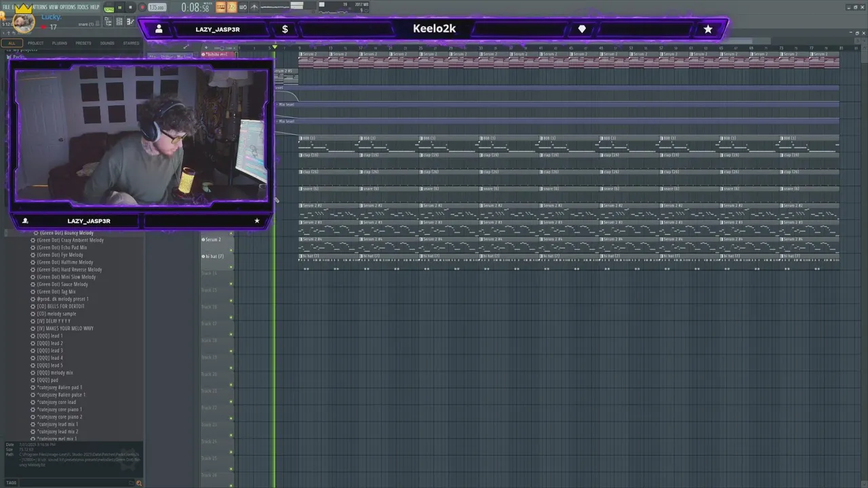Click the icon right of the countdown icon
Screen dimensions: 868x488
pyautogui.click(x=243, y=7)
